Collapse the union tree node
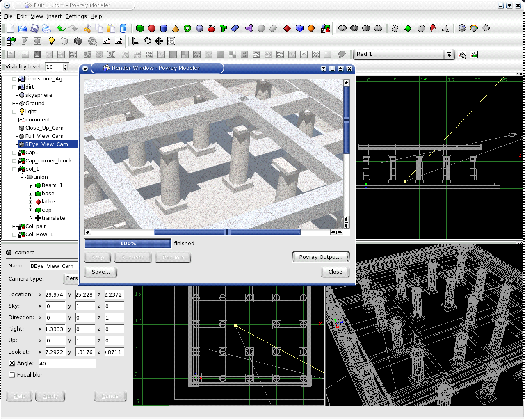This screenshot has width=525, height=420. coord(23,177)
